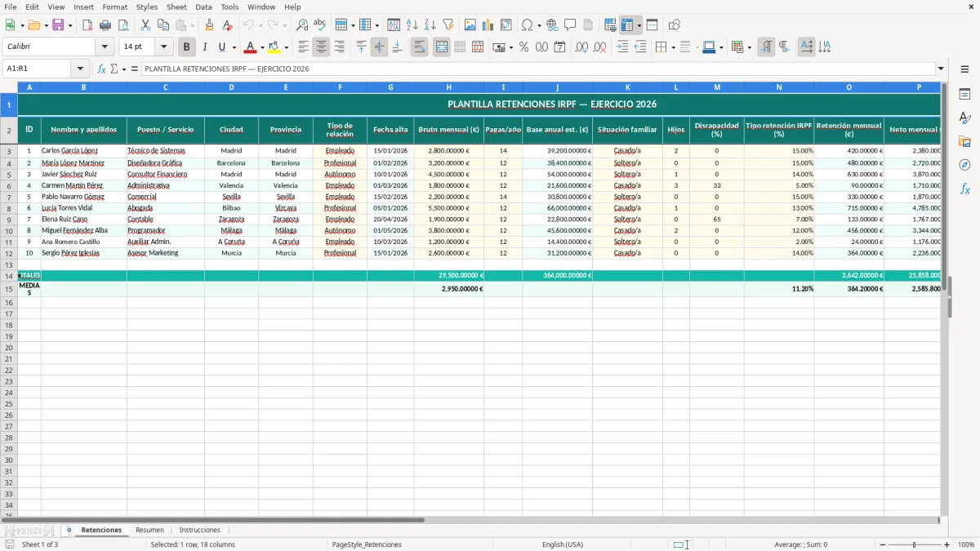Screen dimensions: 980x551
Task: Expand the formula bar
Action: 941,69
